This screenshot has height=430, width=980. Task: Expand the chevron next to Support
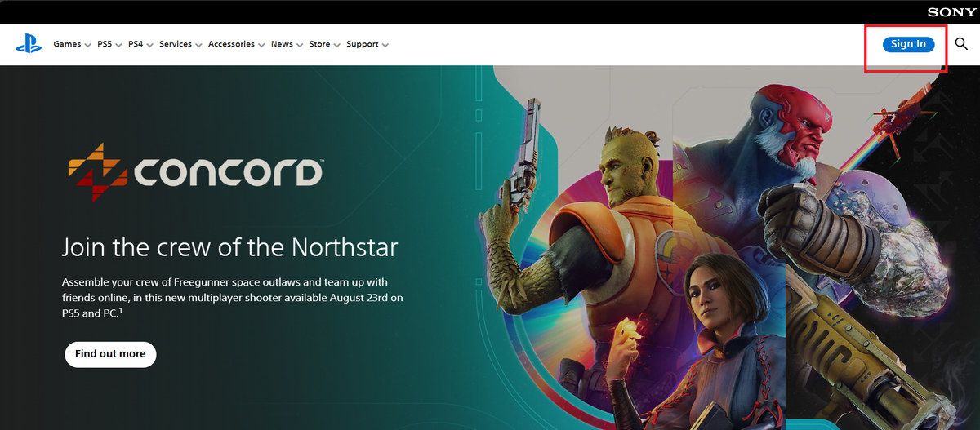(x=385, y=45)
